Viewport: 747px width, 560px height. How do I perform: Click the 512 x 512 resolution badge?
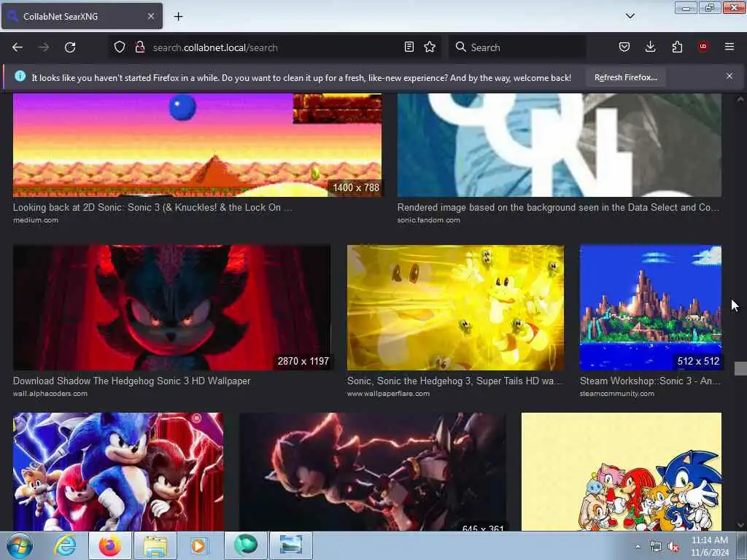pos(698,361)
